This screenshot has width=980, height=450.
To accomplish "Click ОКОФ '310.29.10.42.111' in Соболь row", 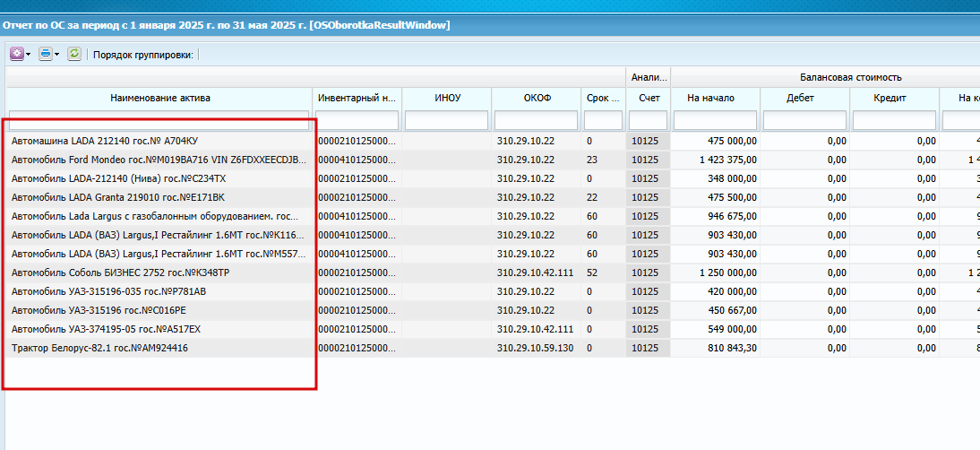I will [x=535, y=273].
